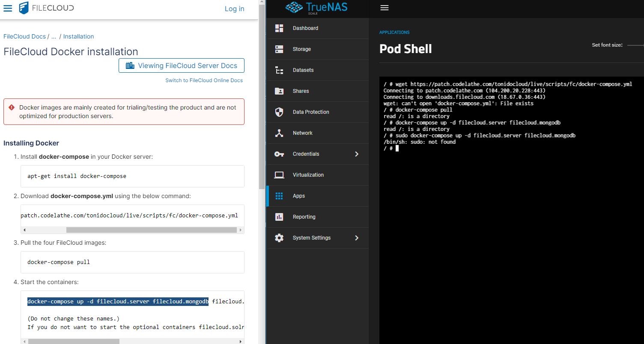Click the Credentials key icon
Image resolution: width=644 pixels, height=344 pixels.
pyautogui.click(x=279, y=154)
